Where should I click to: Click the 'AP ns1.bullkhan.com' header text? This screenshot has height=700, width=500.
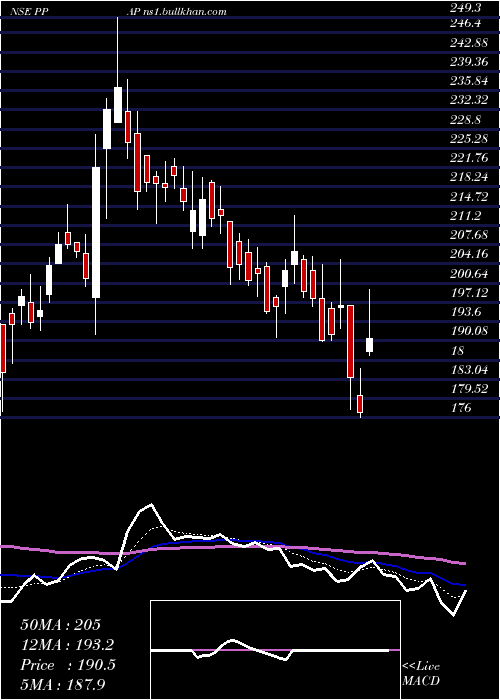(176, 12)
